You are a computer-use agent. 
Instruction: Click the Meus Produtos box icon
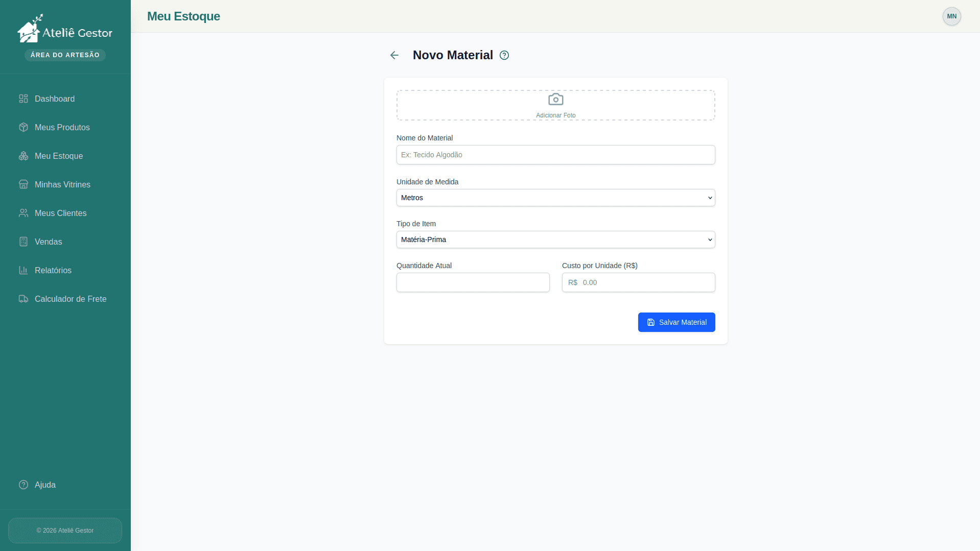(x=24, y=127)
